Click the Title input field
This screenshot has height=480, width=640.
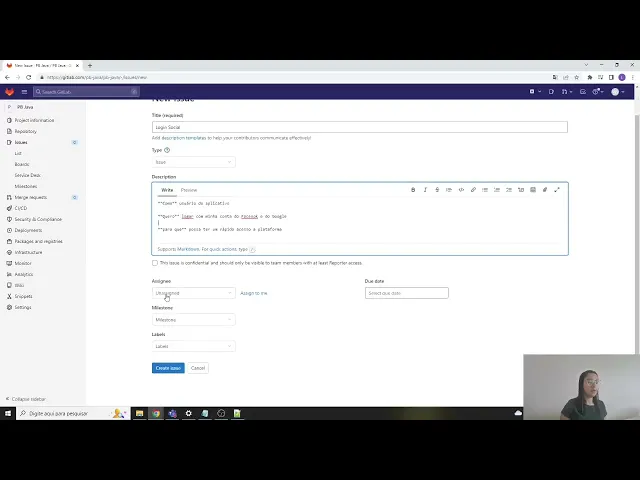click(x=360, y=127)
